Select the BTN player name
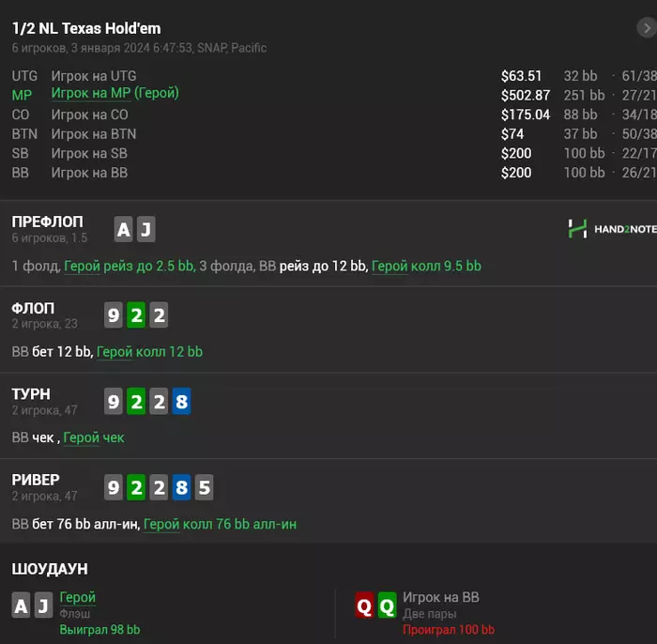This screenshot has height=644, width=657. 94,134
